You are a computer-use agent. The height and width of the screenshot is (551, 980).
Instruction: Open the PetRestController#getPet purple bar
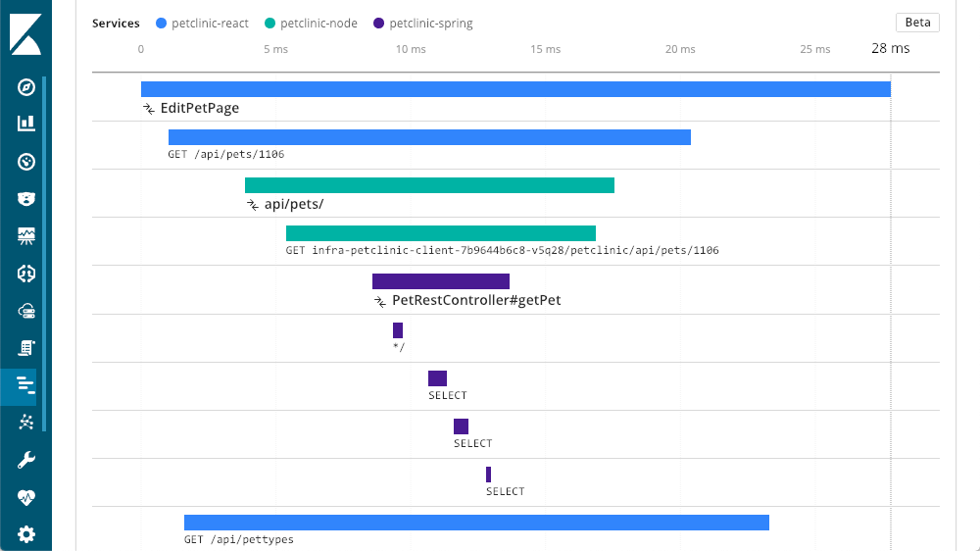[x=441, y=281]
